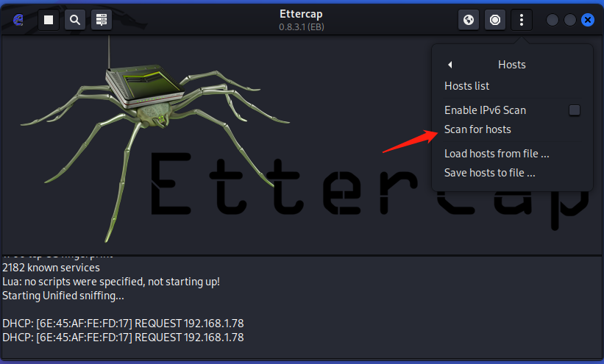Stop sniffing with the square stop button
Image resolution: width=604 pixels, height=364 pixels.
point(49,20)
